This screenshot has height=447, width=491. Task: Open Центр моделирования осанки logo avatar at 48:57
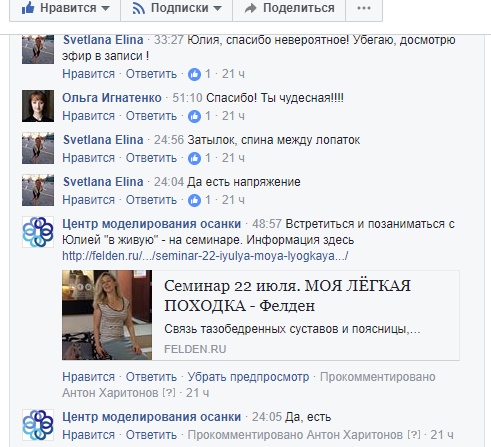click(38, 232)
